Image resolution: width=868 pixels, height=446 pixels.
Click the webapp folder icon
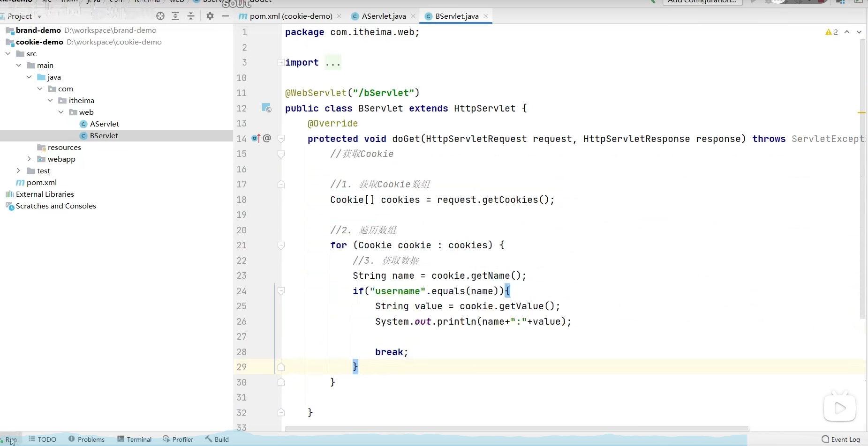pos(41,159)
